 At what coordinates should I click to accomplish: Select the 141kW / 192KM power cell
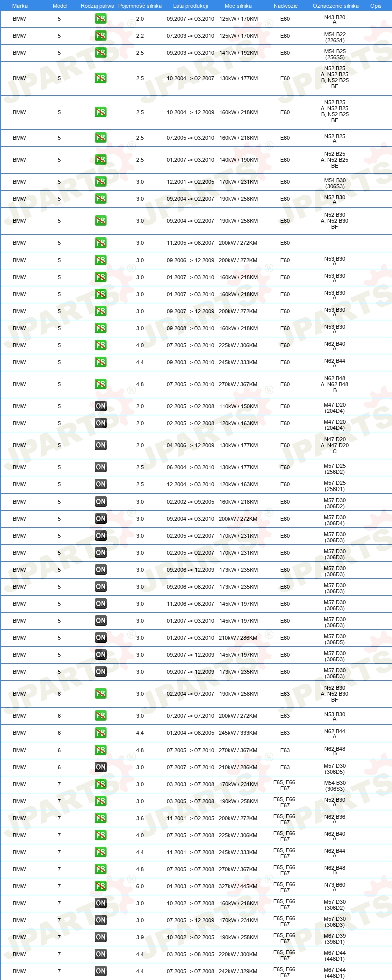(x=238, y=53)
